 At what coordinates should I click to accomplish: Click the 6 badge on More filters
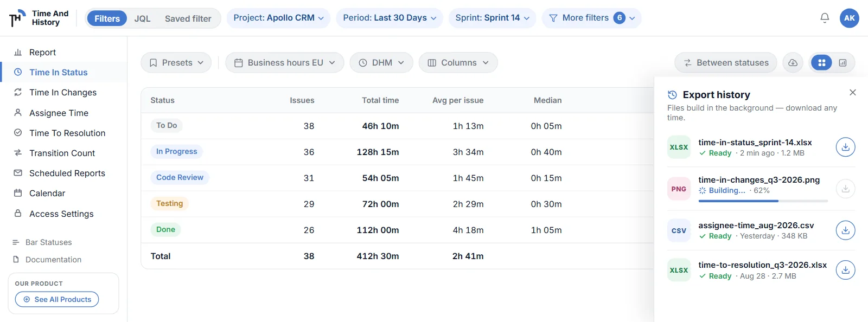point(620,18)
